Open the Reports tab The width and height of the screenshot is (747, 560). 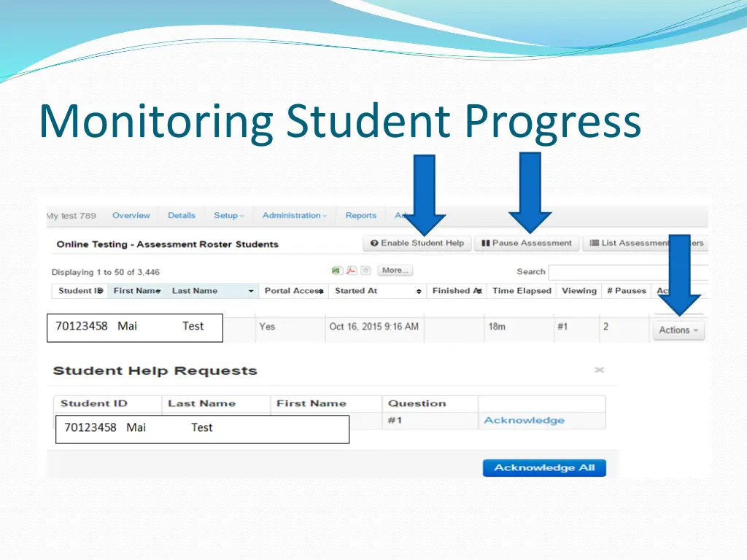pyautogui.click(x=360, y=215)
